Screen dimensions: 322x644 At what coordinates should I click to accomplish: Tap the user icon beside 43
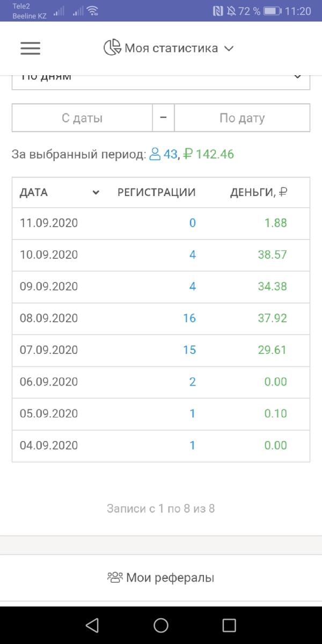[x=155, y=155]
